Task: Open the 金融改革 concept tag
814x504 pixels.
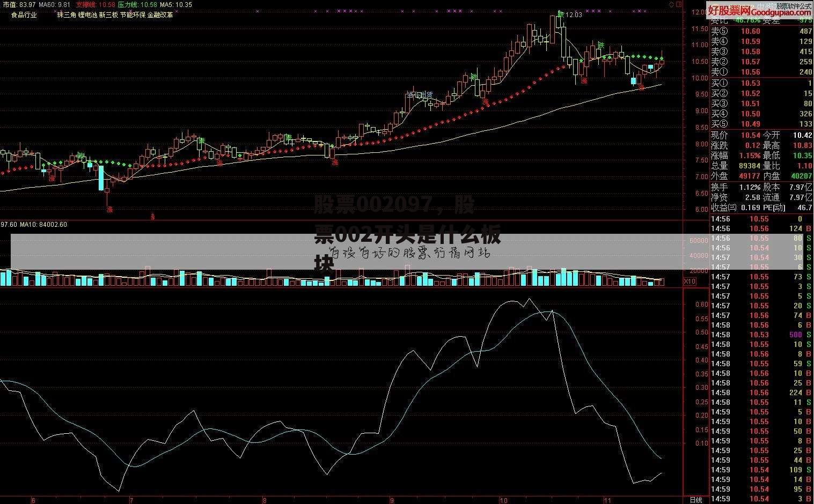Action: [x=160, y=15]
